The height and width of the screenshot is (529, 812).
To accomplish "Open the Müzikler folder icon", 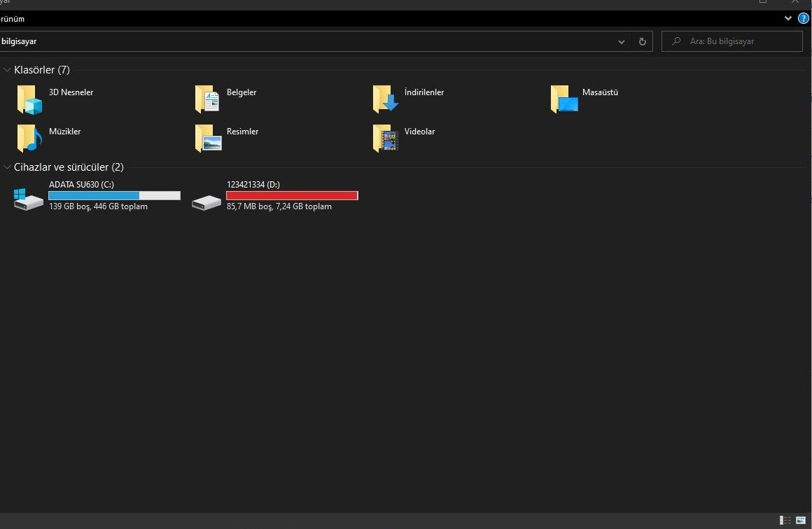I will coord(29,139).
